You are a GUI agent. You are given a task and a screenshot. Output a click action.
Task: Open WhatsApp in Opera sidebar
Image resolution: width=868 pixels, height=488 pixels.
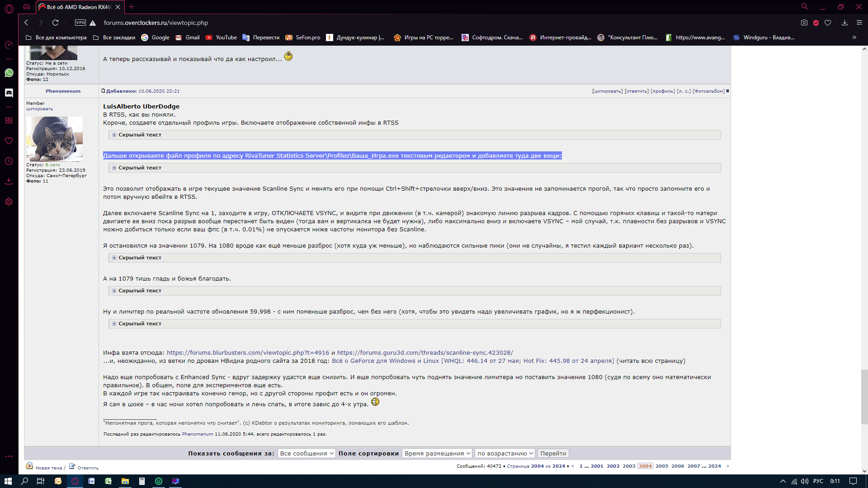pyautogui.click(x=9, y=73)
